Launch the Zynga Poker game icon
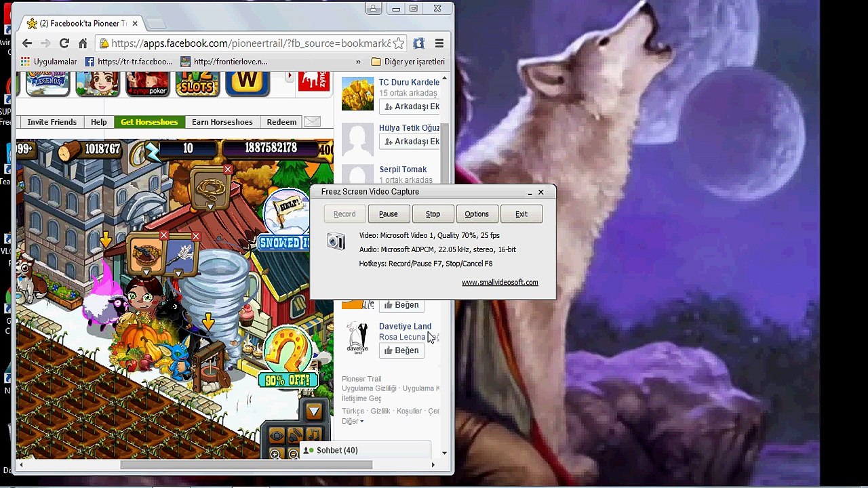 coord(147,83)
